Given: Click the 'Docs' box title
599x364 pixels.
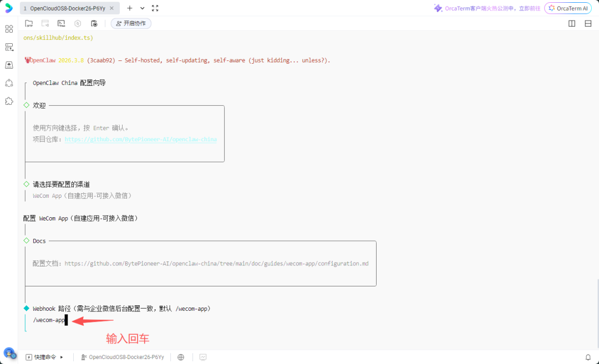Looking at the screenshot, I should 39,241.
